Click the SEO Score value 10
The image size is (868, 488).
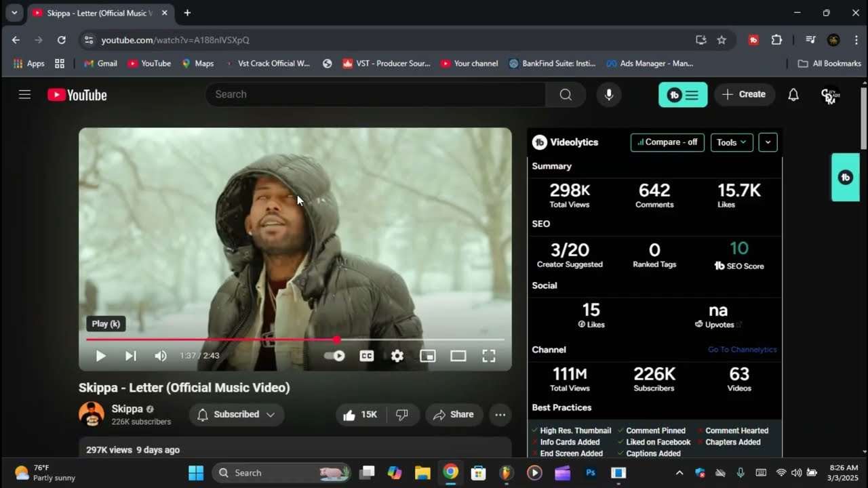[739, 249]
